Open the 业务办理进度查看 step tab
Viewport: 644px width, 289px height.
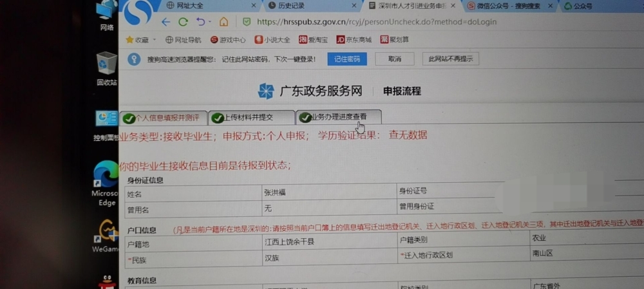click(338, 117)
